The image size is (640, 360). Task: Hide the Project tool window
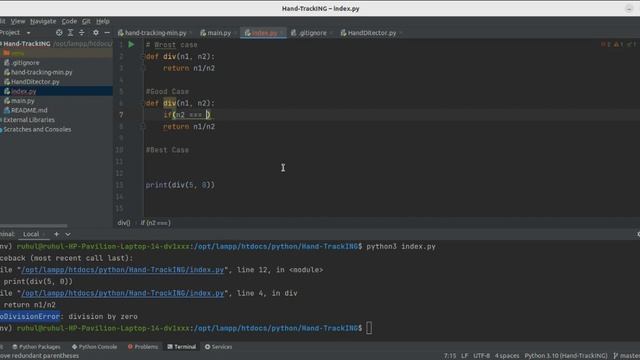[x=107, y=33]
